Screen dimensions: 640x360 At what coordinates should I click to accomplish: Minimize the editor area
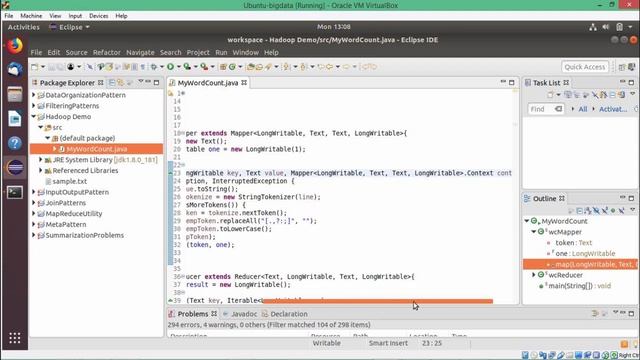pyautogui.click(x=503, y=82)
